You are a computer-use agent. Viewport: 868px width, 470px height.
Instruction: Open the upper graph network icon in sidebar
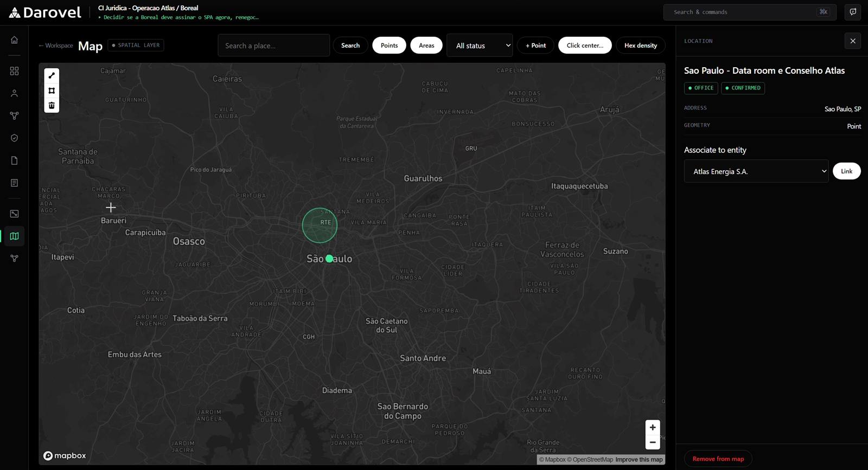point(14,115)
